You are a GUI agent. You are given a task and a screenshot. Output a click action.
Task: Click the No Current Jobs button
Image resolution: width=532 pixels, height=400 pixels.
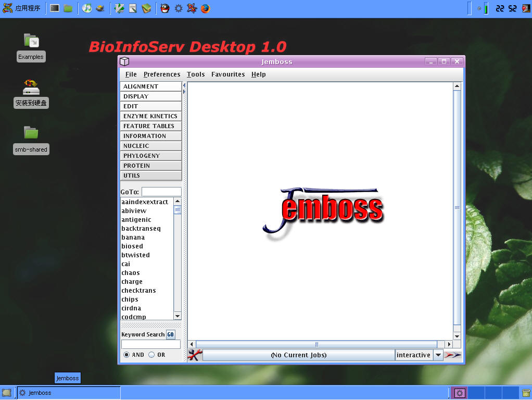299,355
